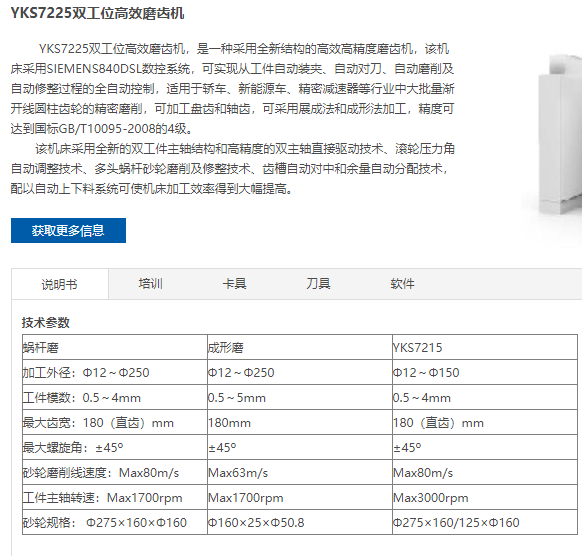Screen dimensions: 582x556
Task: Click the 加工外径 Φ12～Φ250 cell
Action: click(115, 372)
